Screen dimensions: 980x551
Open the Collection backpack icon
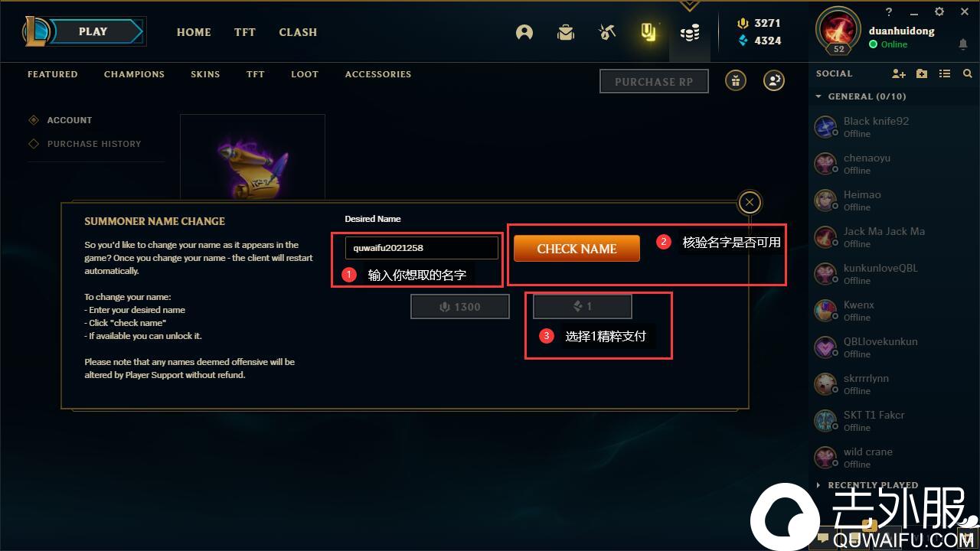click(566, 32)
